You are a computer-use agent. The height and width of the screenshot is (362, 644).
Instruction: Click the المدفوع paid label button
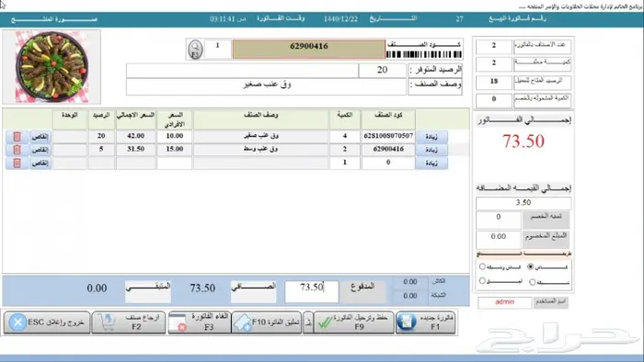click(x=362, y=291)
